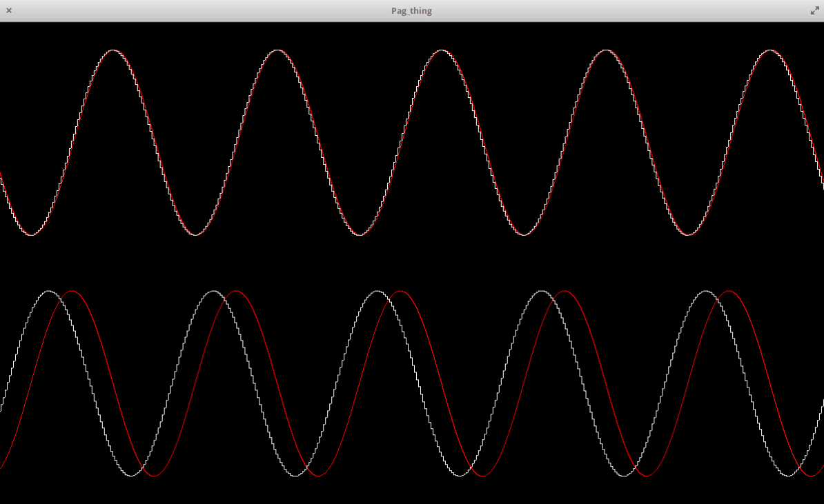Click the Pag_thing title text
Screen dimensions: 824x504
[411, 10]
